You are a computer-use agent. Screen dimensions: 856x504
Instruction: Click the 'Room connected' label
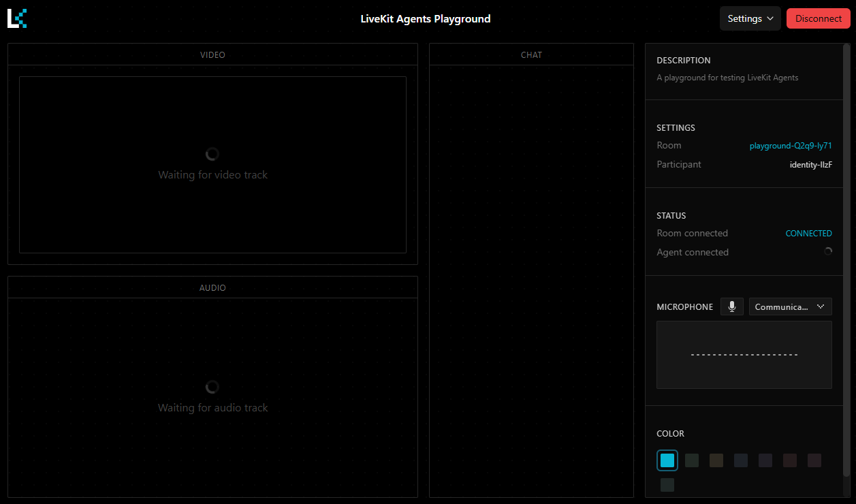point(693,233)
